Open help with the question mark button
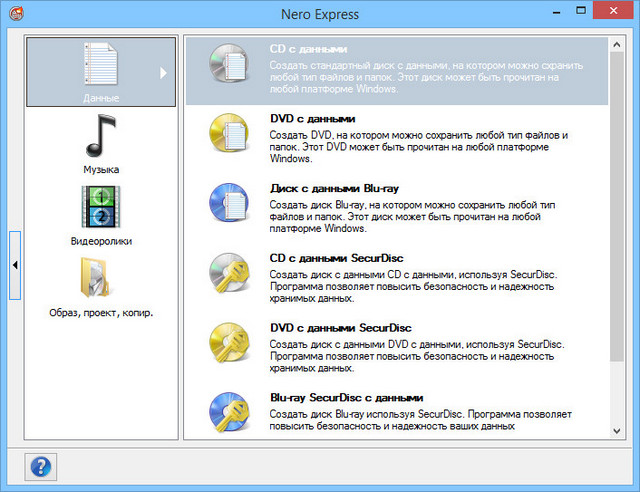The image size is (640, 492). [42, 465]
